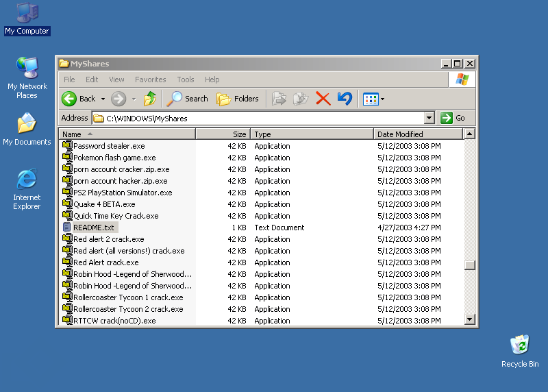548x392 pixels.
Task: Select Red alert (all versions!) crack.exe icon
Action: (x=67, y=250)
